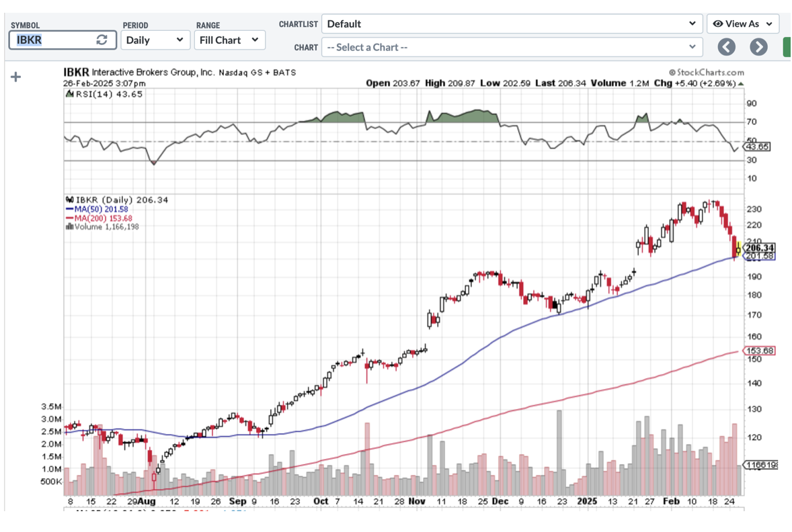The width and height of the screenshot is (792, 532).
Task: Click the plus icon left of the chart
Action: [x=16, y=77]
